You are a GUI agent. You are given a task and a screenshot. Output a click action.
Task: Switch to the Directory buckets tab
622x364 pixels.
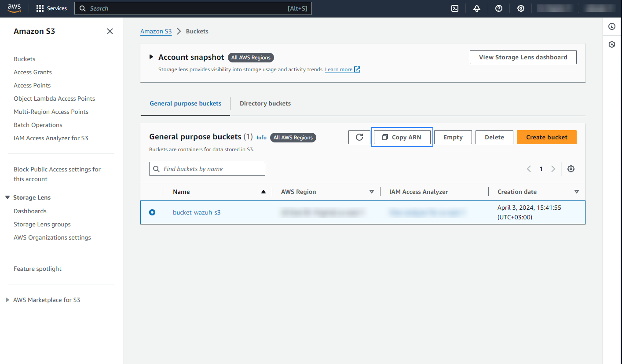pyautogui.click(x=265, y=104)
